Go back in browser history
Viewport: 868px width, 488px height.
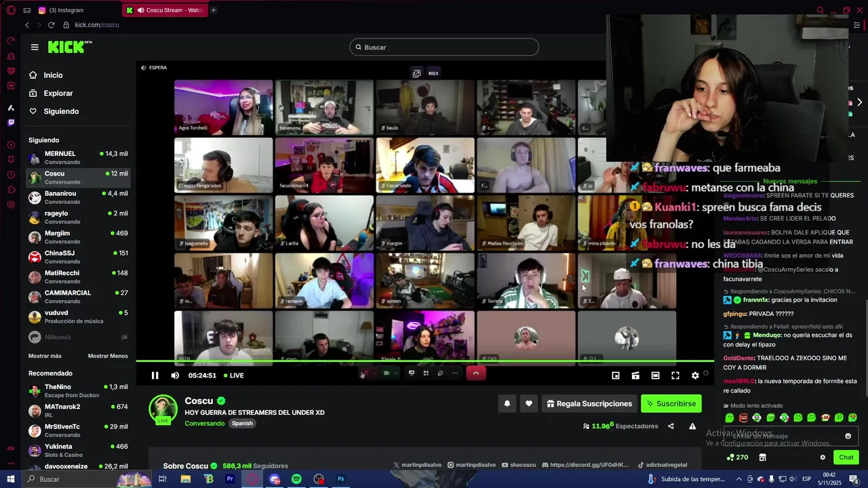[x=27, y=25]
